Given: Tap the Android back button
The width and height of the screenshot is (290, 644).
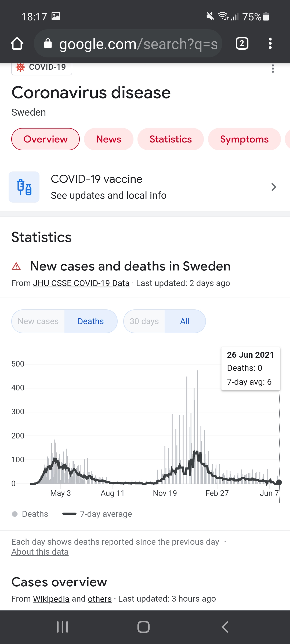Looking at the screenshot, I should [225, 627].
